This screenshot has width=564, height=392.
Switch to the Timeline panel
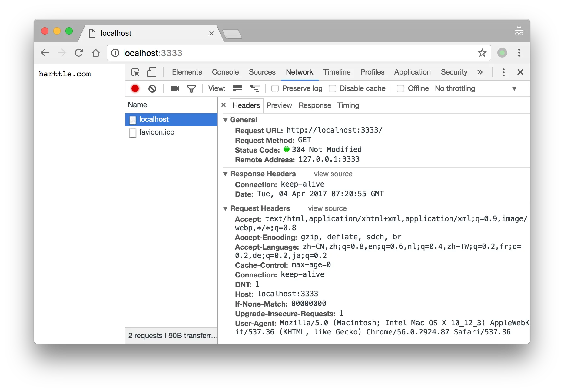[337, 72]
